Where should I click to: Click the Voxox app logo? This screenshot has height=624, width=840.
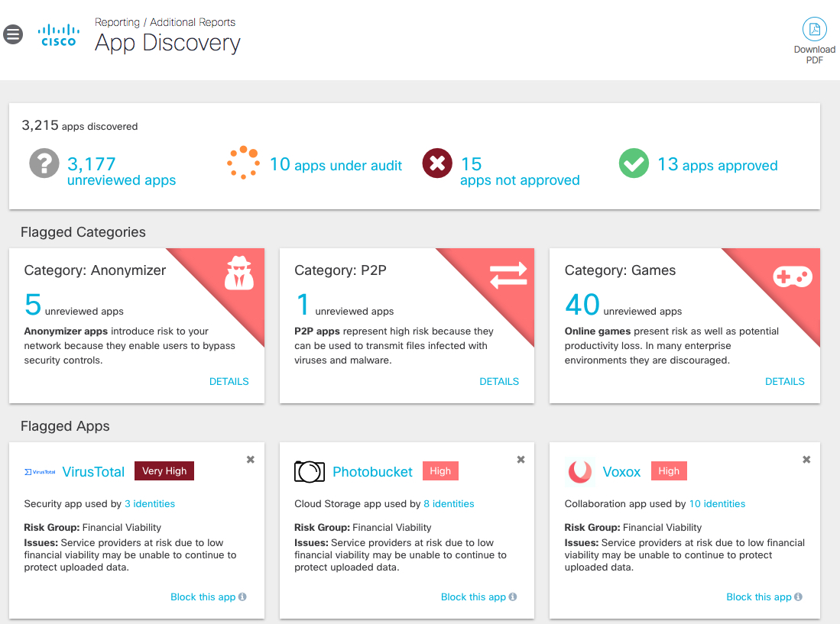click(x=579, y=472)
